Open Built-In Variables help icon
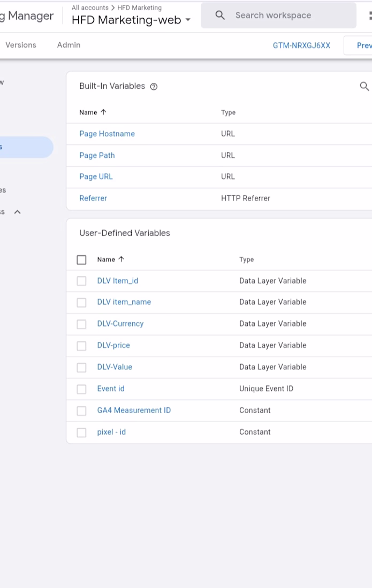The height and width of the screenshot is (588, 372). click(154, 87)
